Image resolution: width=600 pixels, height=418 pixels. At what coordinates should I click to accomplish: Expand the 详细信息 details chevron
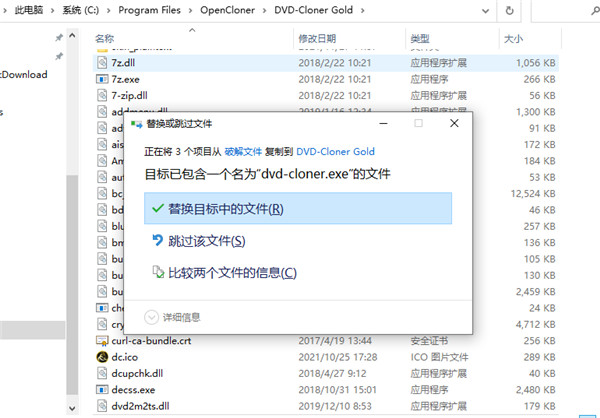[x=151, y=317]
